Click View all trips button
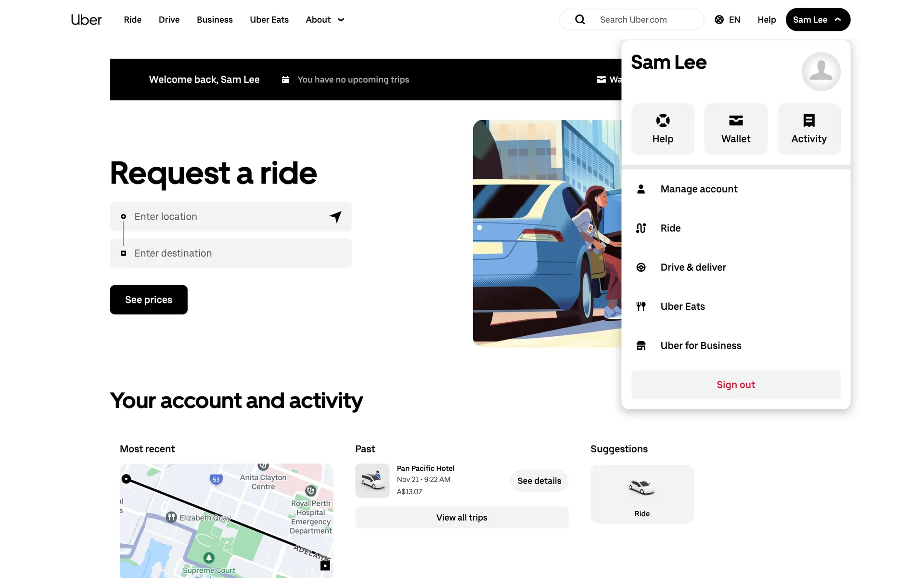The image size is (924, 578). point(462,518)
